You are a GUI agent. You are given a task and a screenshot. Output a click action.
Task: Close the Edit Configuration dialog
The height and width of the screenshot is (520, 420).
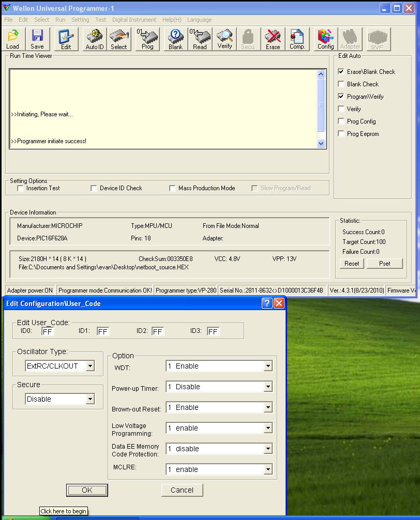279,303
